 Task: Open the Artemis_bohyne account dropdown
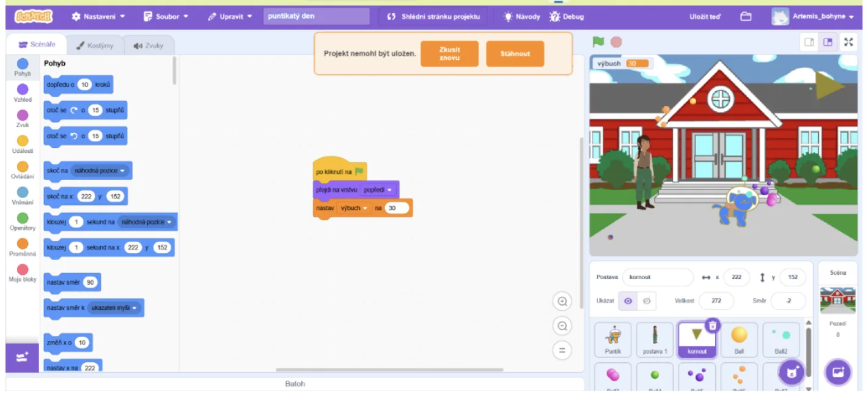pos(814,17)
